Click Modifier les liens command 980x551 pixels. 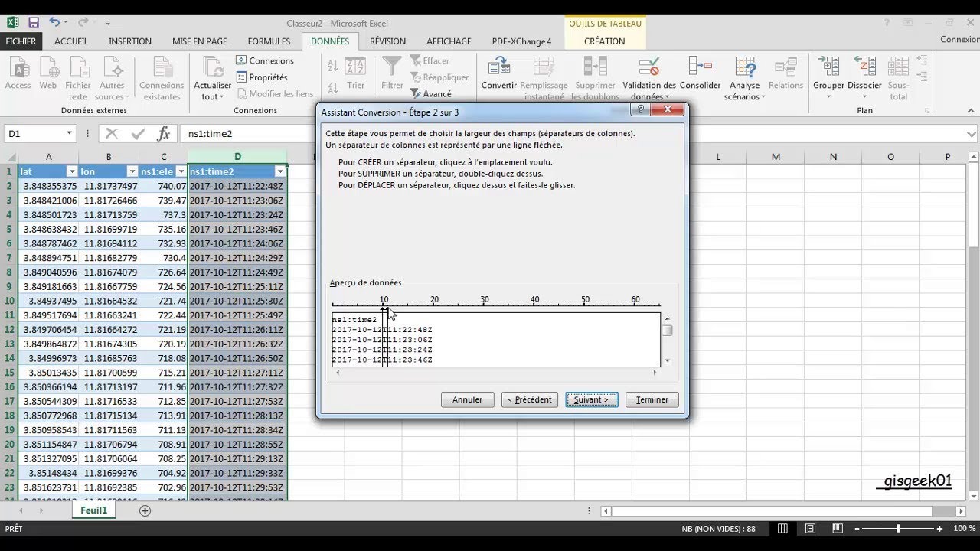[274, 93]
